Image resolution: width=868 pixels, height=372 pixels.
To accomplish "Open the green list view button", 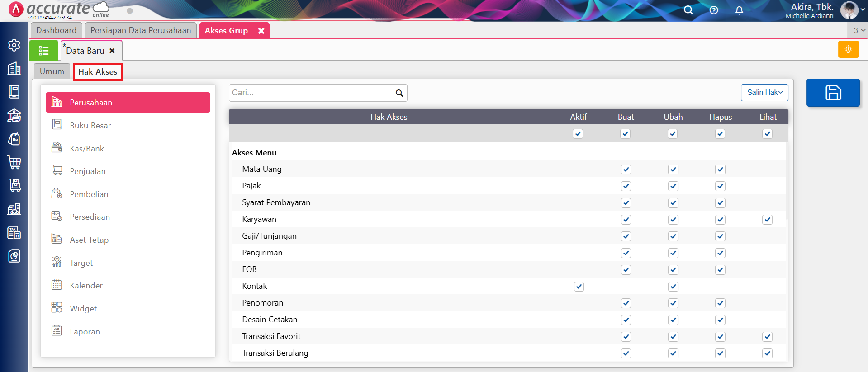I will click(x=43, y=51).
